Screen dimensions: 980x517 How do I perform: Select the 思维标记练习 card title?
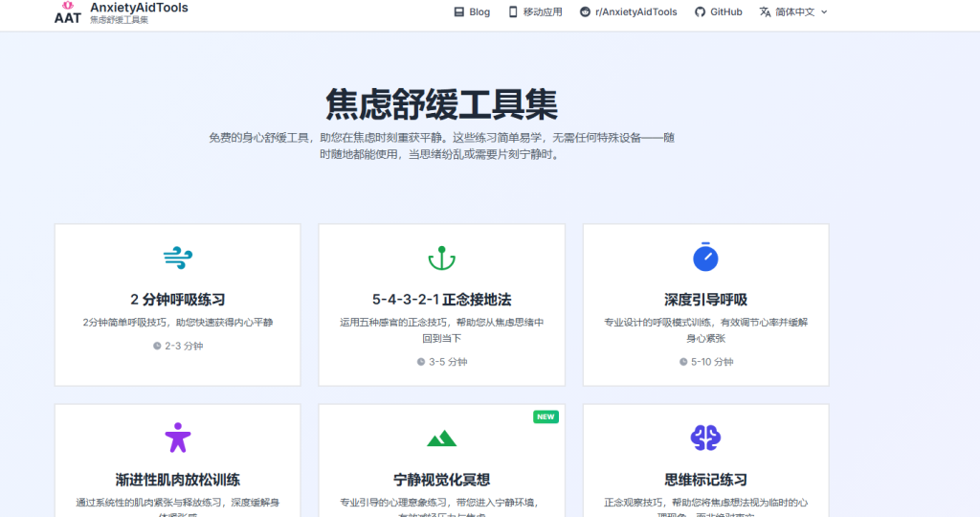tap(705, 480)
